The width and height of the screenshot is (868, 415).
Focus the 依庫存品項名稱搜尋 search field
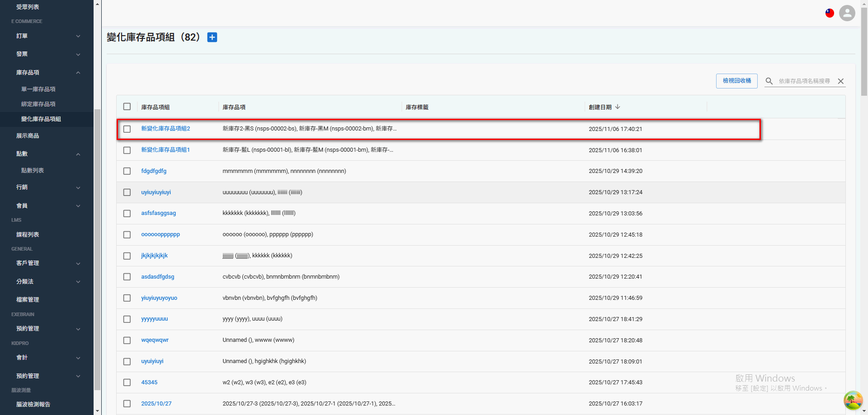click(x=804, y=81)
